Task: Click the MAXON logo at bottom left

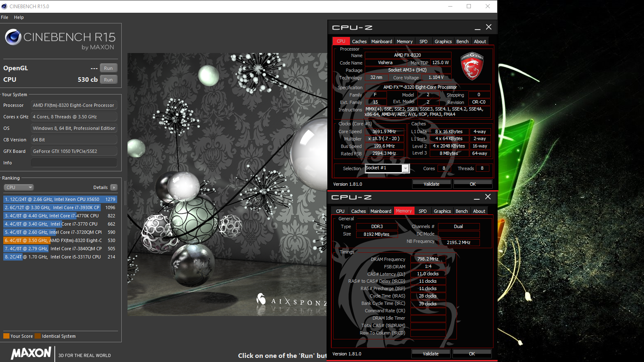Action: point(31,353)
